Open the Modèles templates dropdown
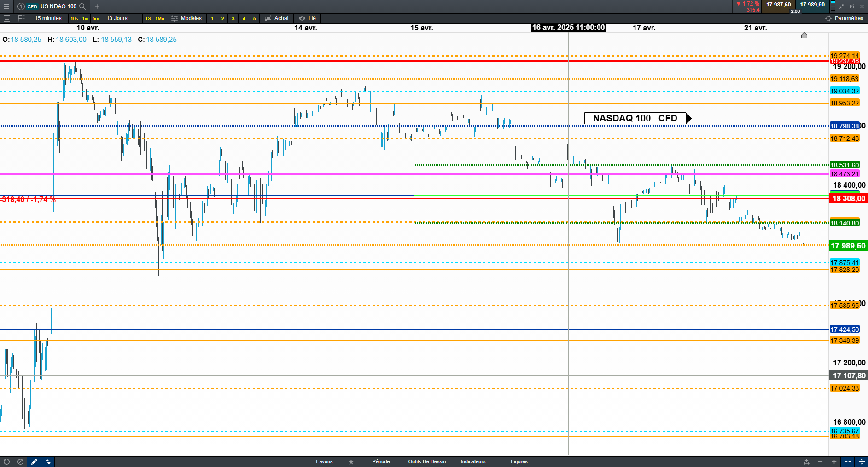Viewport: 868px width, 467px height. 186,18
